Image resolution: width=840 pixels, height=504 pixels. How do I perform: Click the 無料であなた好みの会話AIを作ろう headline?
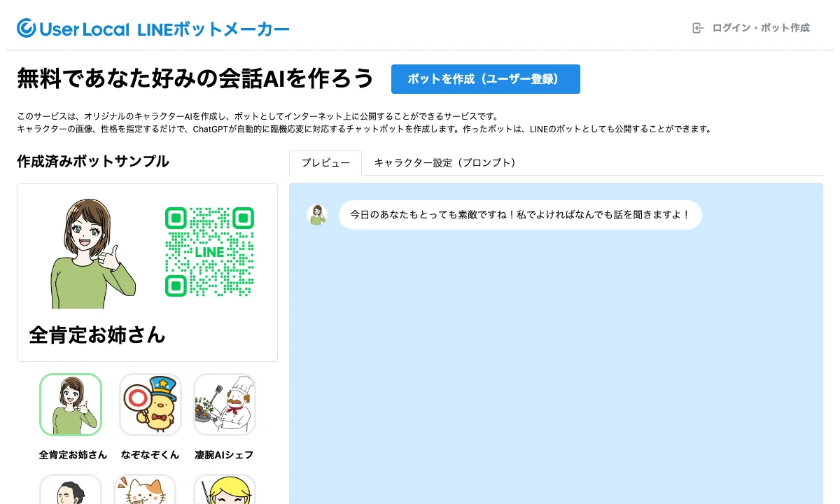coord(195,78)
